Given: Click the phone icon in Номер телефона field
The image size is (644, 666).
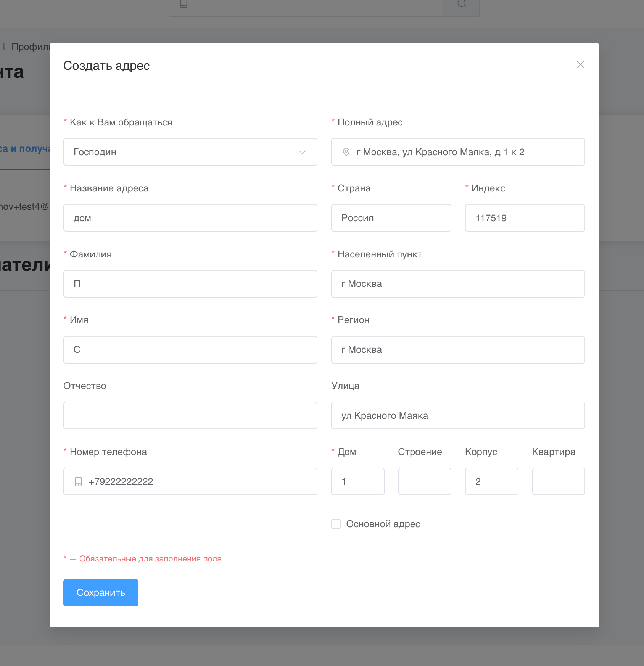Looking at the screenshot, I should [79, 481].
